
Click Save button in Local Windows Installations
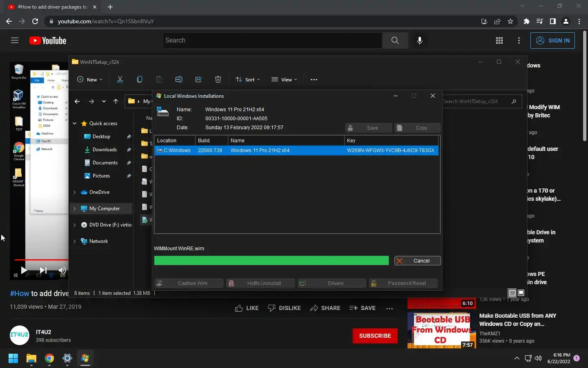pos(368,128)
